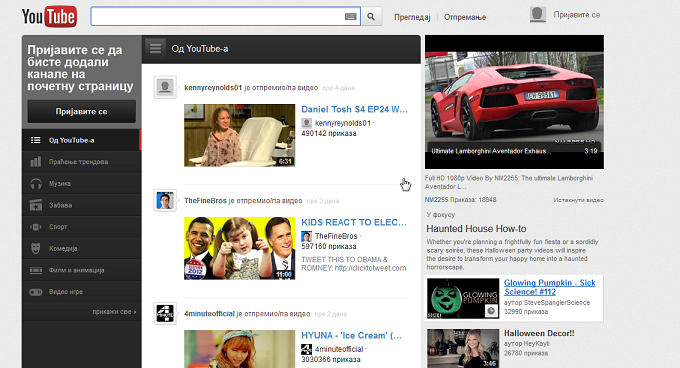
Task: Open the HYUNA Ice Cream thumbnail
Action: pos(239,349)
